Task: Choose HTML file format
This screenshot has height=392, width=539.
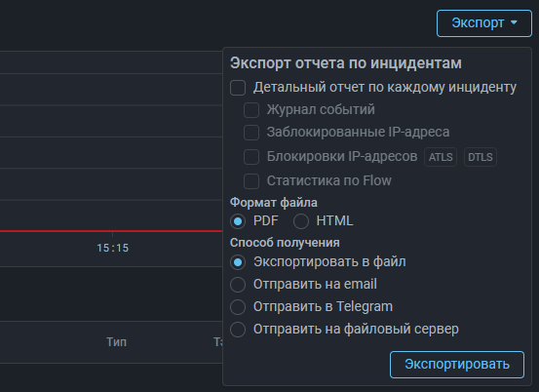Action: point(301,221)
